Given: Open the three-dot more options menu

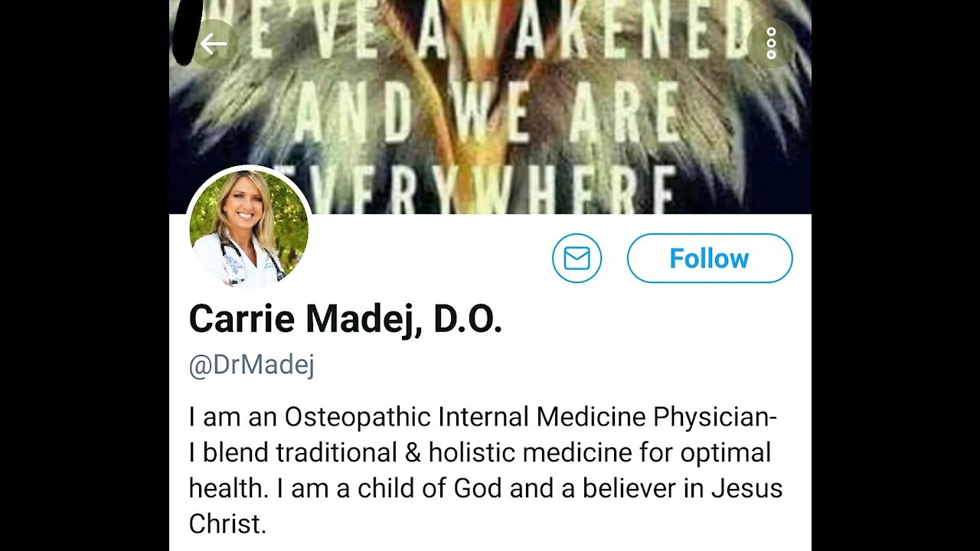Looking at the screenshot, I should [x=771, y=44].
